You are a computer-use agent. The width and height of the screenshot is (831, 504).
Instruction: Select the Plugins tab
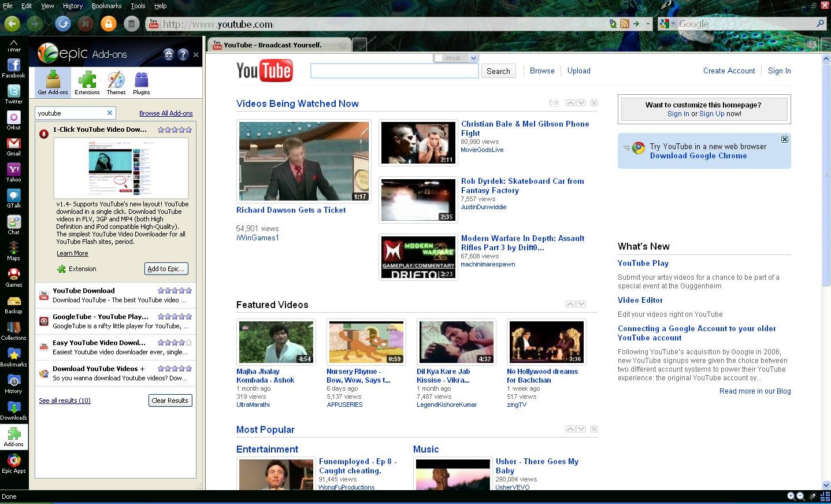tap(142, 82)
